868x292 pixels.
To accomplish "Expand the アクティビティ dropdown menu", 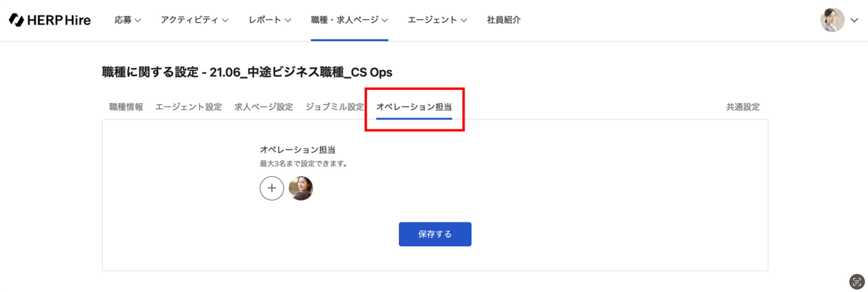I will pos(194,20).
